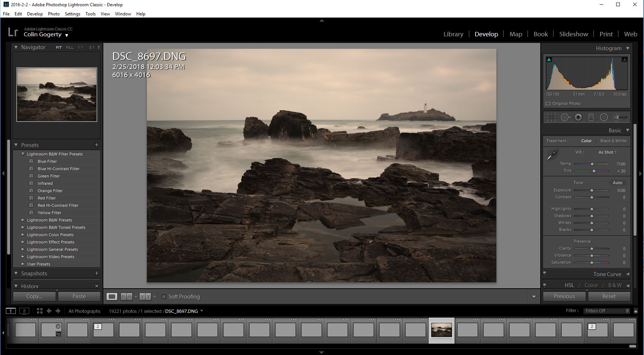Select the Spot Removal tool
The width and height of the screenshot is (644, 355).
coord(565,117)
